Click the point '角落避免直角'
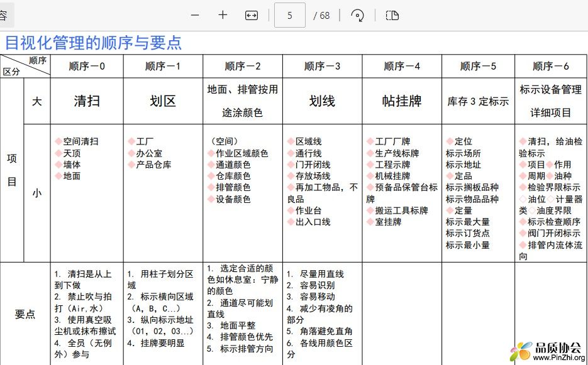The height and width of the screenshot is (365, 588). (x=326, y=331)
